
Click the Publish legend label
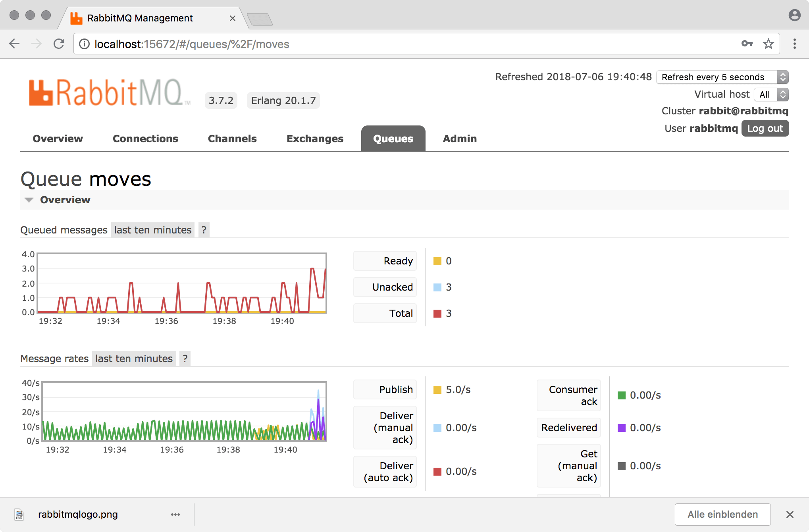[385, 389]
